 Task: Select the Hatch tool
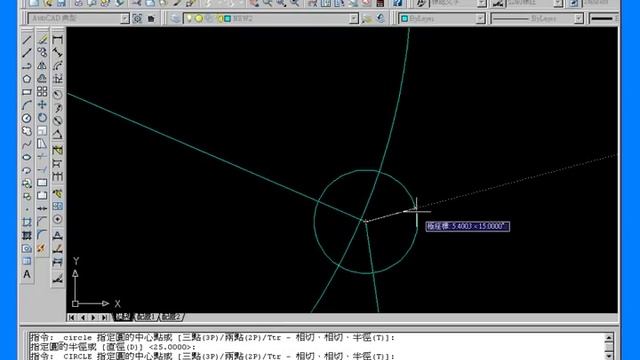(x=27, y=236)
